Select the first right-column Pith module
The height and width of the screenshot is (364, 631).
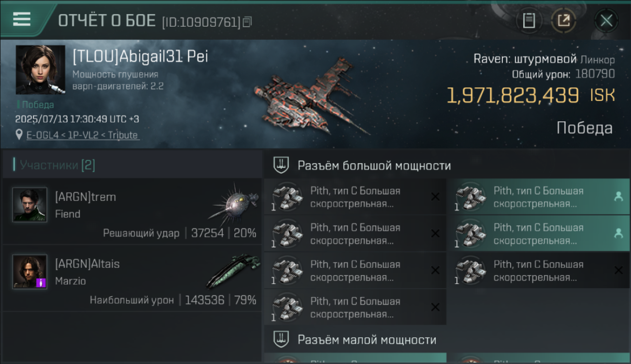(x=538, y=197)
